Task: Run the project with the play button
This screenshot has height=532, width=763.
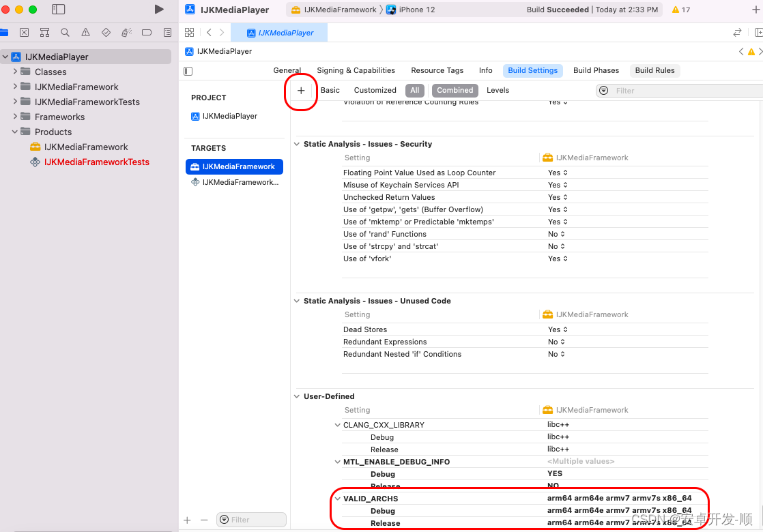Action: point(158,10)
